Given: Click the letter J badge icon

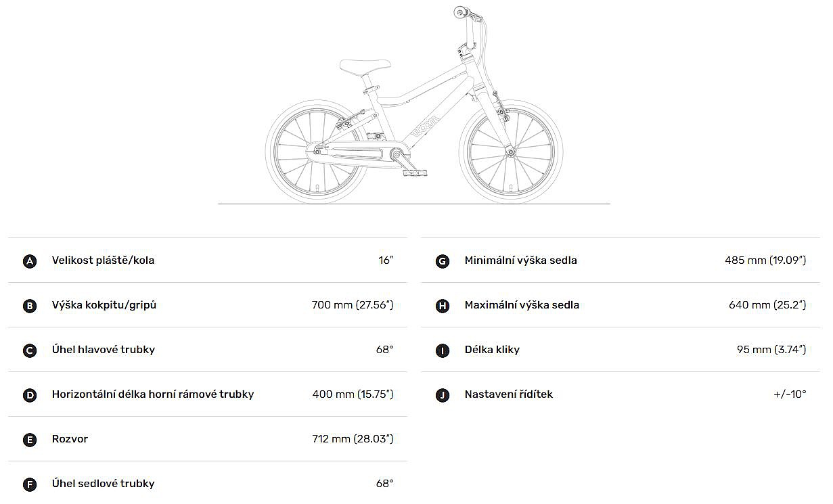Looking at the screenshot, I should [443, 395].
